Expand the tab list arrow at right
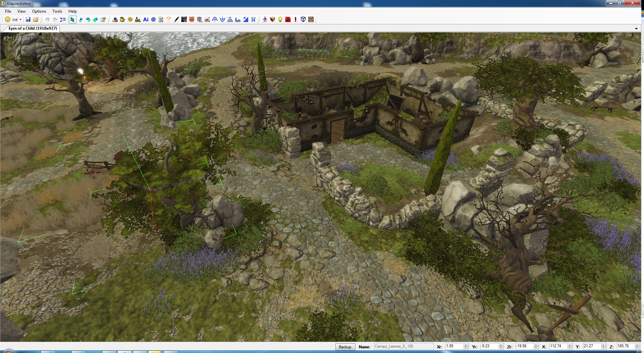 636,29
